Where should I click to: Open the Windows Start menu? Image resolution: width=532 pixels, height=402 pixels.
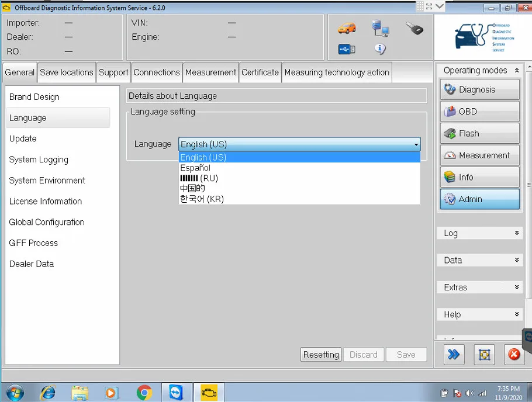15,393
